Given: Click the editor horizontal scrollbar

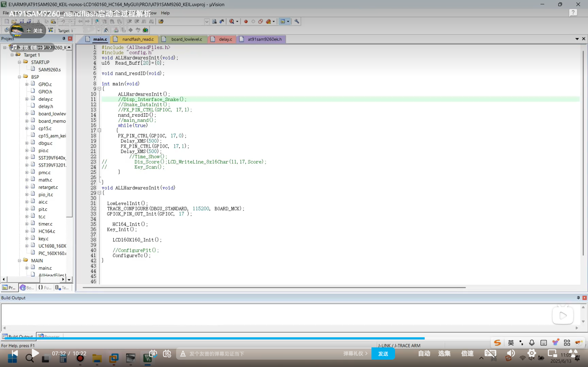Looking at the screenshot, I should pyautogui.click(x=274, y=287).
